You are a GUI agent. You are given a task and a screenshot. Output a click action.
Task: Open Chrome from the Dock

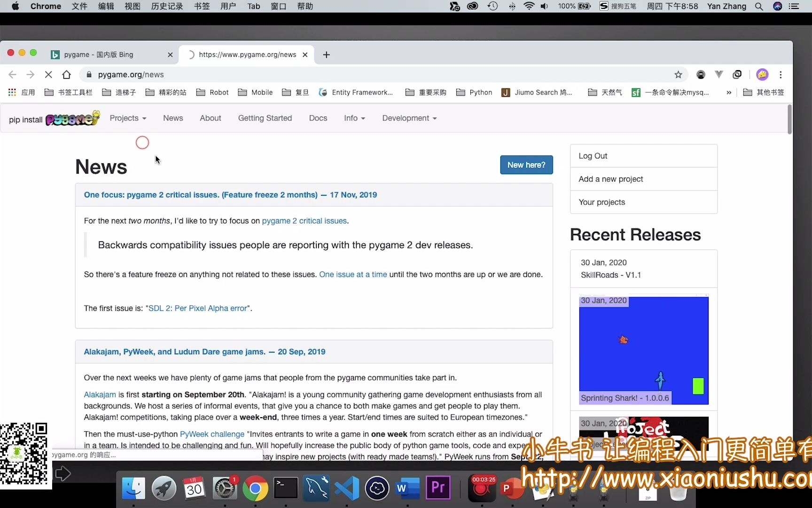tap(255, 488)
